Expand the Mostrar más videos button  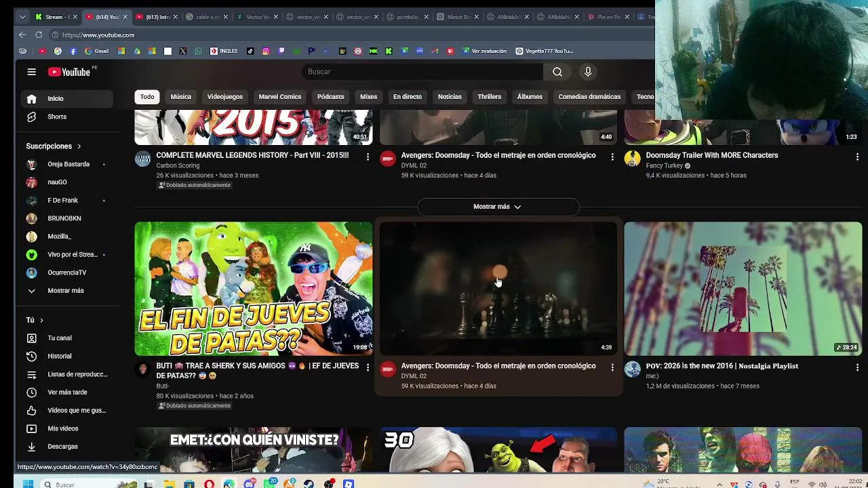click(x=498, y=207)
